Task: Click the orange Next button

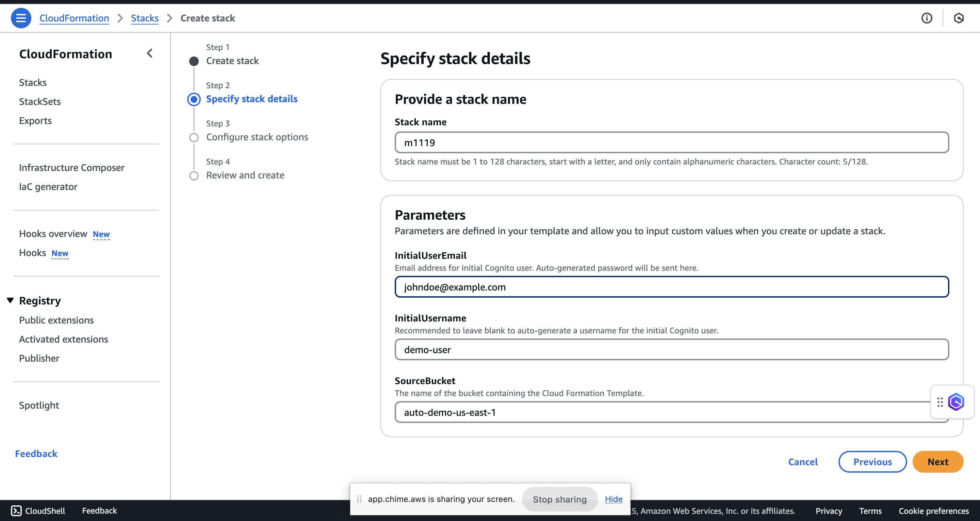Action: (938, 462)
